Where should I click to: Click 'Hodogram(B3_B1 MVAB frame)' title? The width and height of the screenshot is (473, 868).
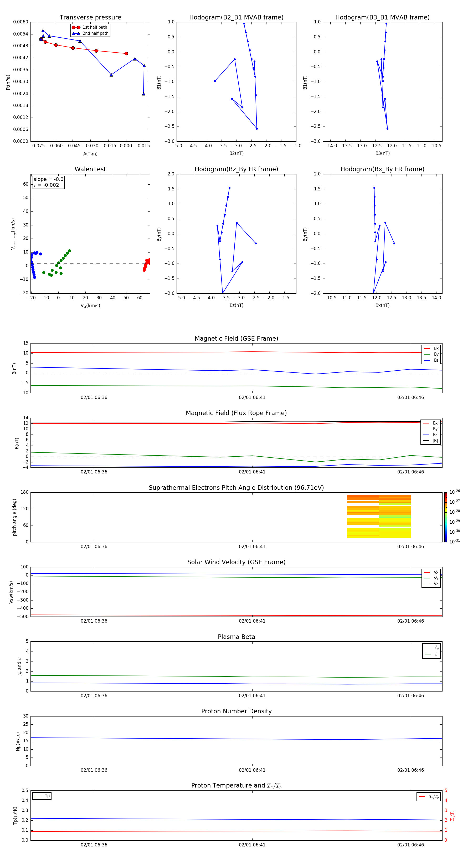pyautogui.click(x=382, y=18)
